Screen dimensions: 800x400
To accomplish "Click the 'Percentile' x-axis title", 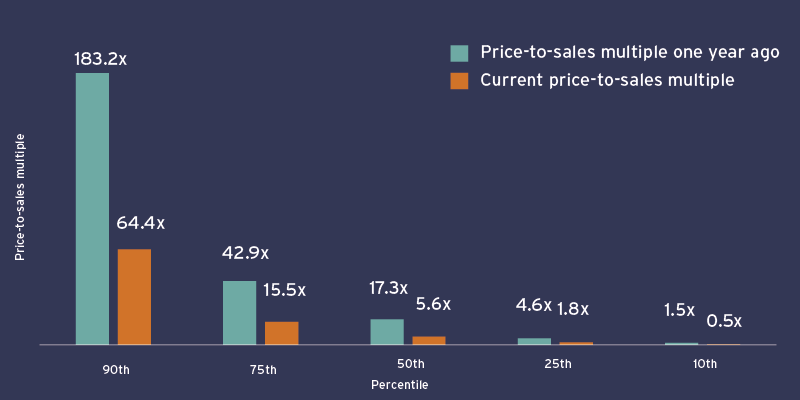I will pos(399,385).
